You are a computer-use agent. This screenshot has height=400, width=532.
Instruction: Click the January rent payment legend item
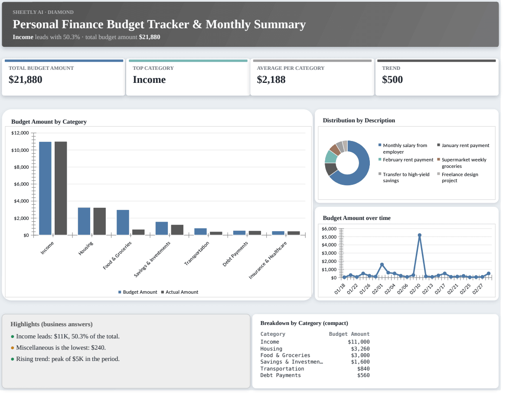tap(463, 145)
